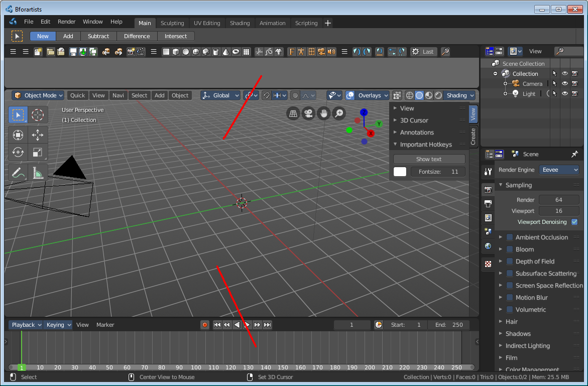Click the Open file folder icon
The image size is (588, 386).
point(51,52)
